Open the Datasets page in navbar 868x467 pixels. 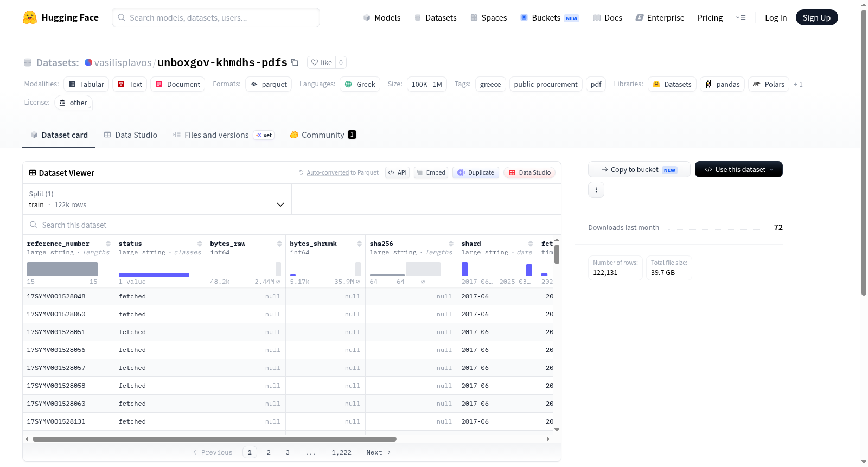[435, 17]
